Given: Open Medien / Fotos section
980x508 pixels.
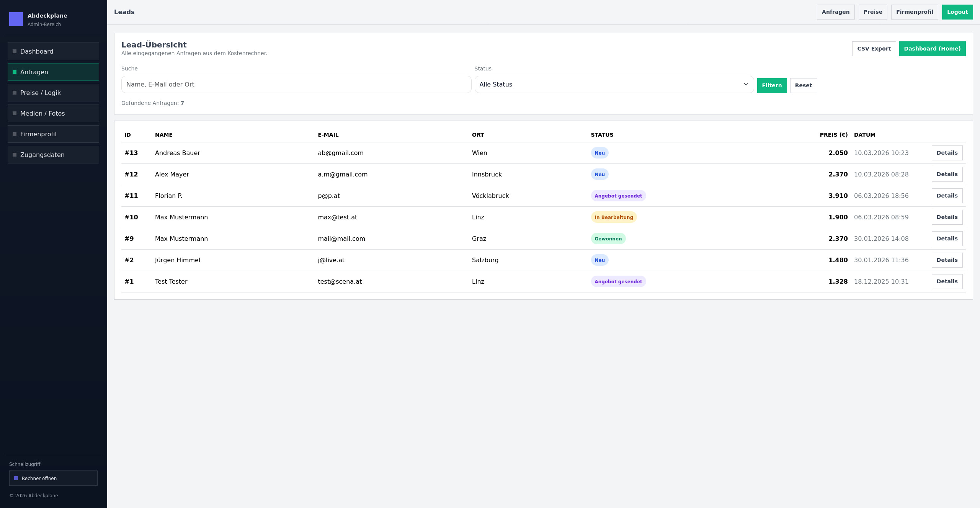Looking at the screenshot, I should click(53, 113).
